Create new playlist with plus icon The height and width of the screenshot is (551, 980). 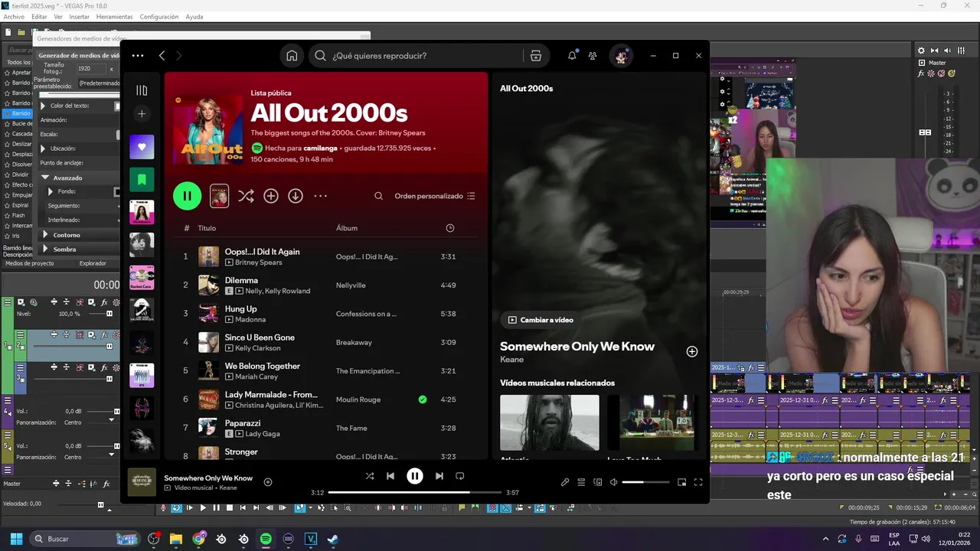(142, 113)
